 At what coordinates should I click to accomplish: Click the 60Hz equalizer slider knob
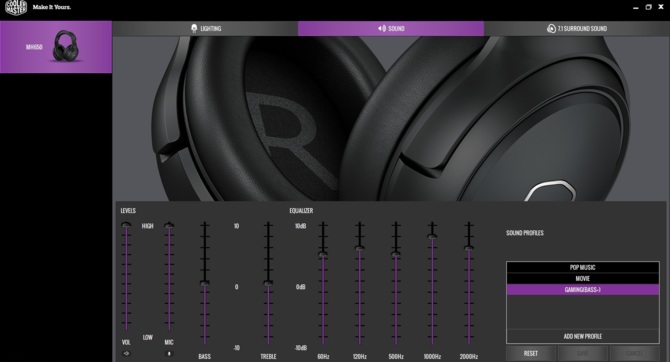click(x=323, y=254)
